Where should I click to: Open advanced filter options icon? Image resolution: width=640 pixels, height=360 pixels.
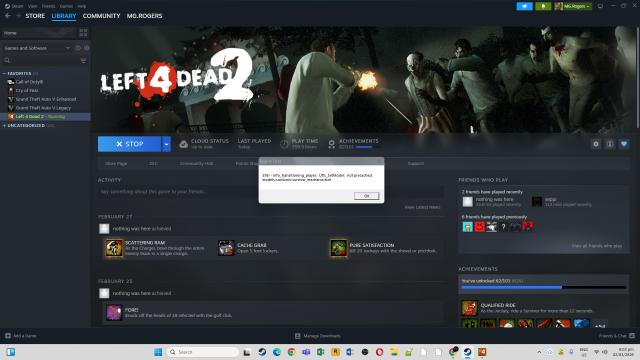point(83,60)
